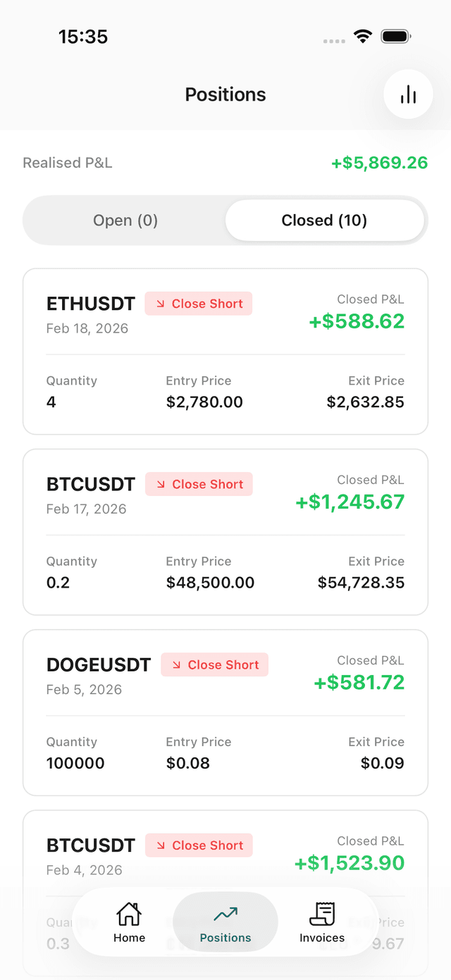The width and height of the screenshot is (451, 980).
Task: Open the statistics bar chart icon
Action: (408, 94)
